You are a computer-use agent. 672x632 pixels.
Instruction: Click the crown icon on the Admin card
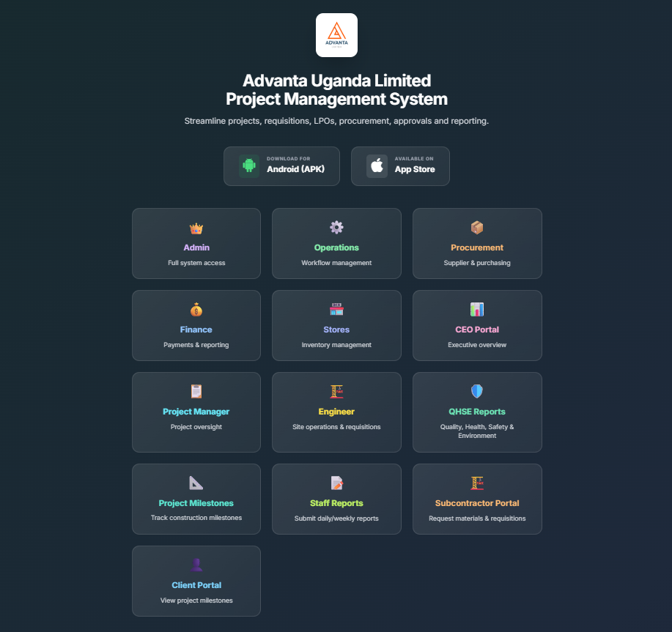196,227
